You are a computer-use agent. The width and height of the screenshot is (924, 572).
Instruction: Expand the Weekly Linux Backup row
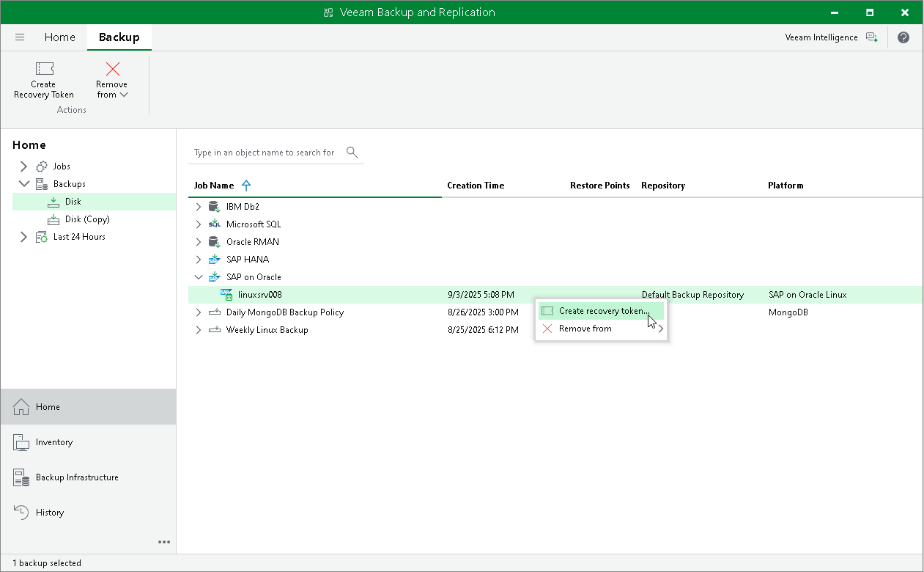coord(199,330)
